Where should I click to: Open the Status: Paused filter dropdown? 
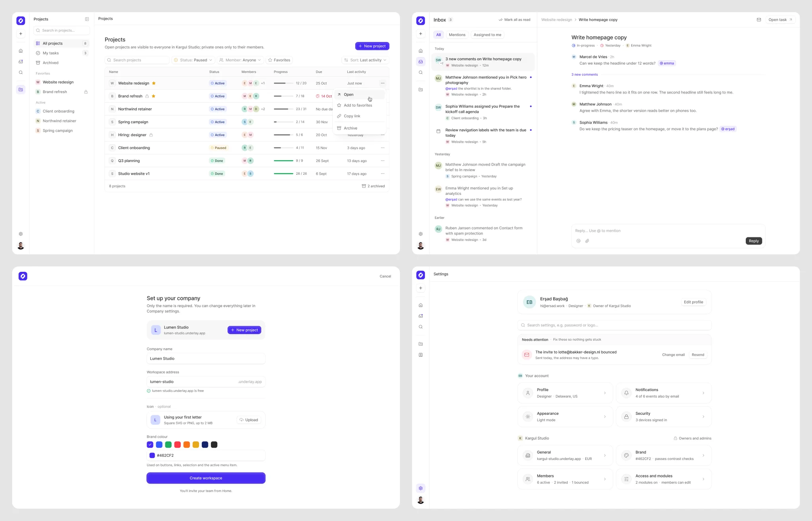pos(193,60)
